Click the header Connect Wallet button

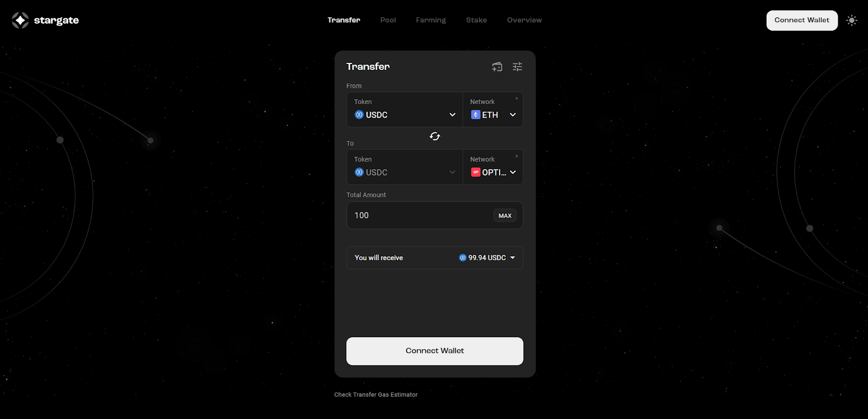point(802,20)
